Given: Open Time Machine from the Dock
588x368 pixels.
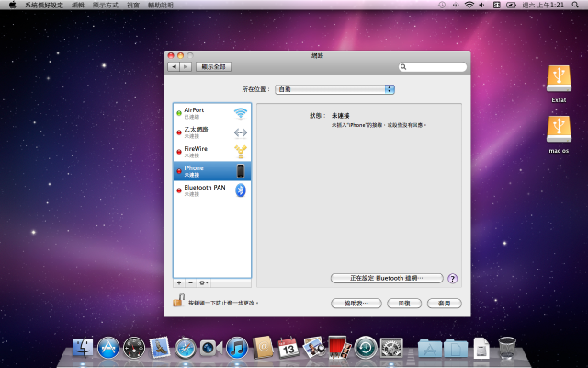Looking at the screenshot, I should point(366,348).
